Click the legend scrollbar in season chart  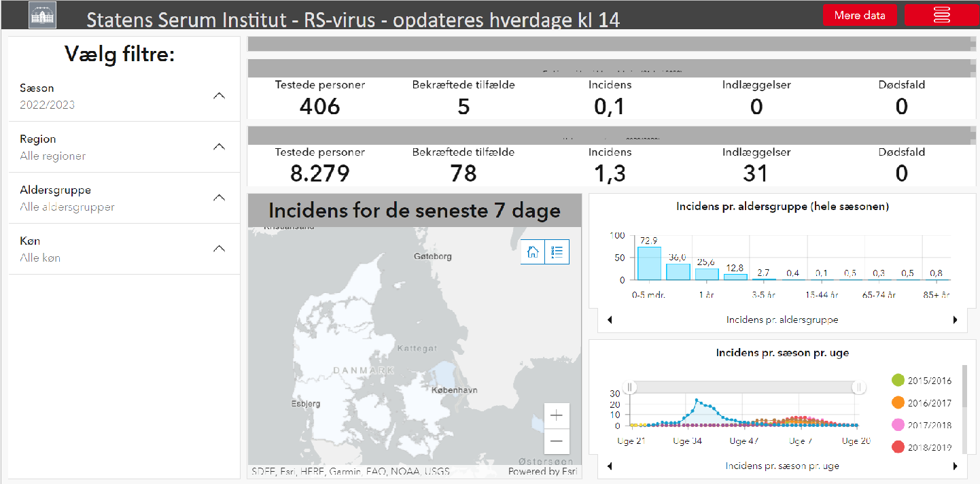pyautogui.click(x=964, y=387)
